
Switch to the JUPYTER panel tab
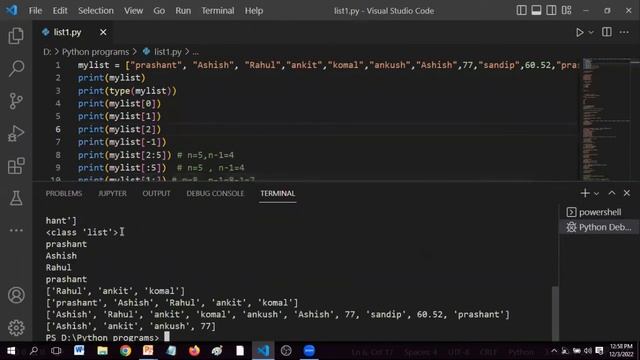(x=112, y=193)
